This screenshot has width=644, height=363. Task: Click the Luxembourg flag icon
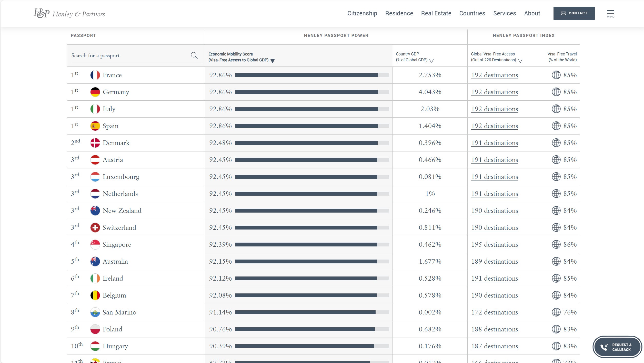click(95, 177)
